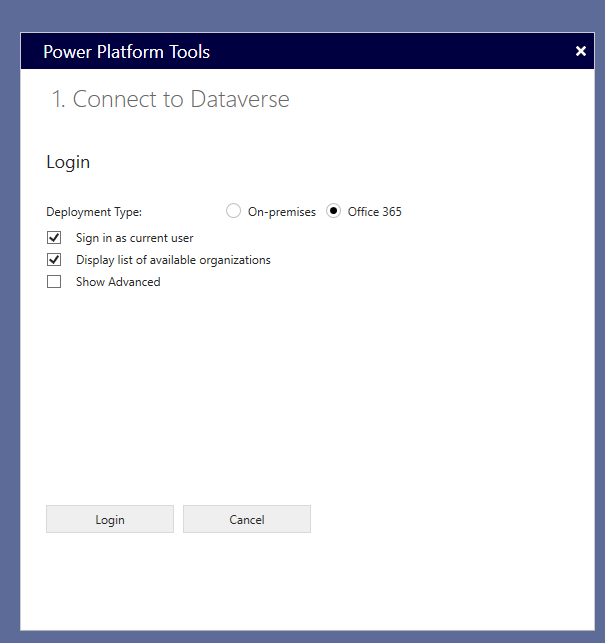605x643 pixels.
Task: Cancel the Dataverse connection
Action: coord(247,519)
